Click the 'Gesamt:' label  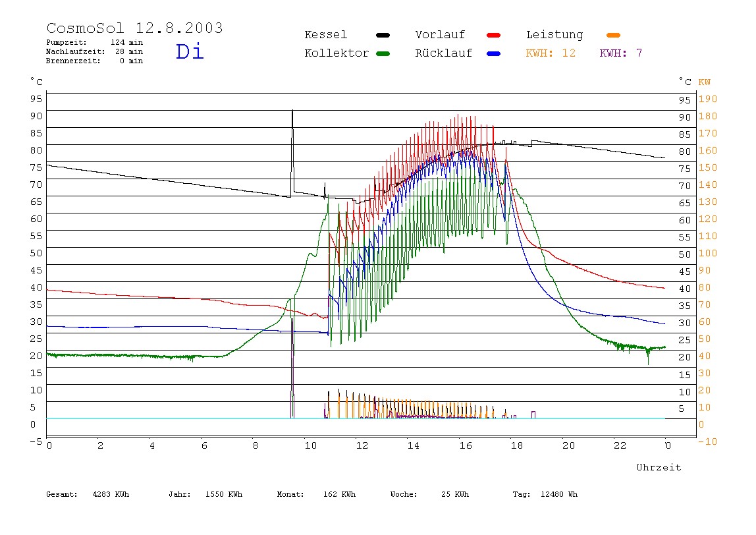(62, 494)
